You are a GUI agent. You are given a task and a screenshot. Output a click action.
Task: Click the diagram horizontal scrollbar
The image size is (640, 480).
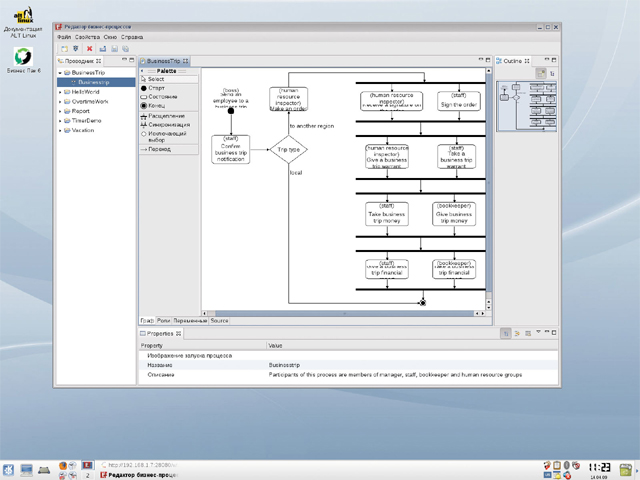tap(344, 313)
